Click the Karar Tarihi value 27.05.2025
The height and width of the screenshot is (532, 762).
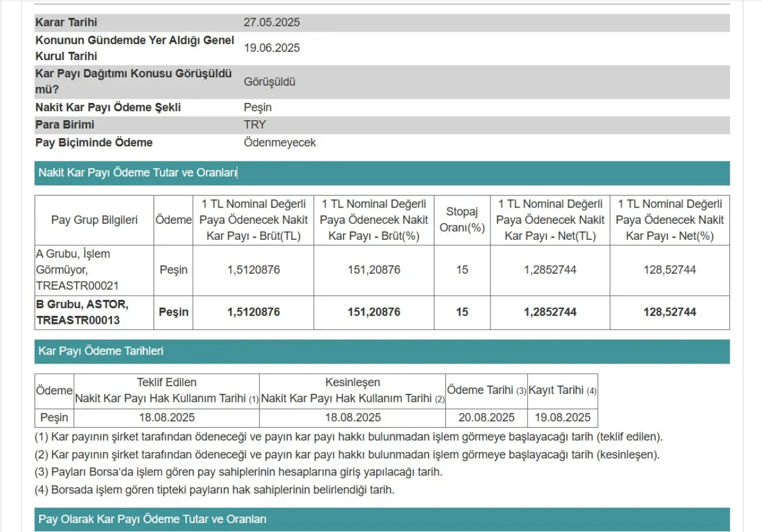[x=271, y=23]
